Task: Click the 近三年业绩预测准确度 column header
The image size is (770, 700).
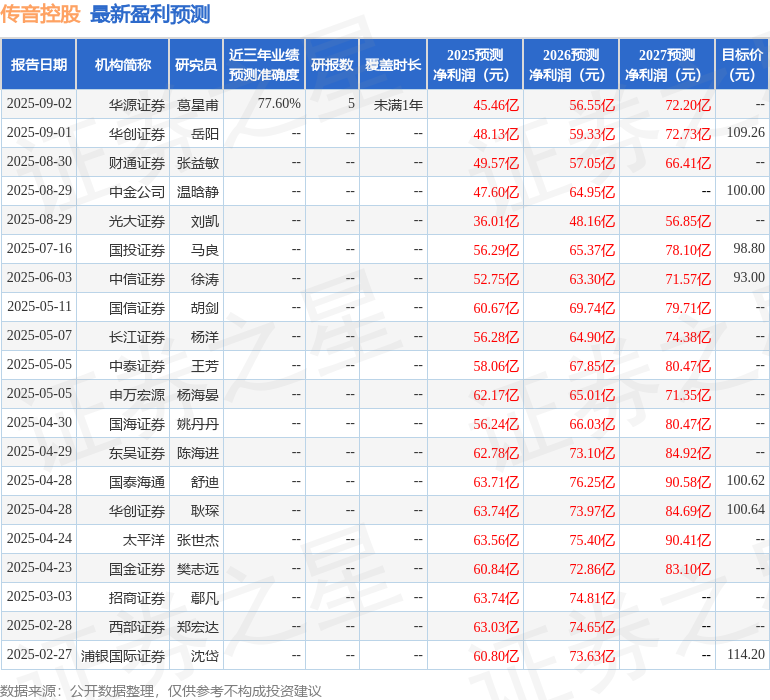Action: (x=263, y=65)
